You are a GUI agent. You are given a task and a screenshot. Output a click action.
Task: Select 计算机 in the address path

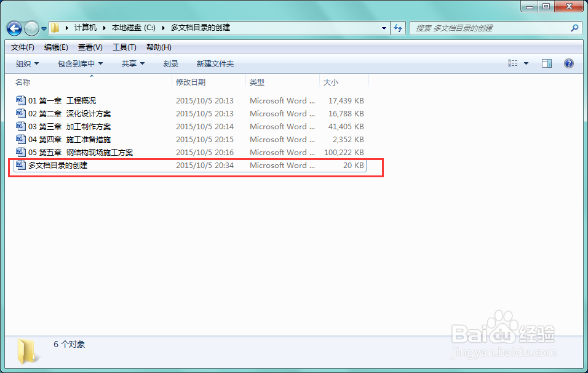pyautogui.click(x=85, y=28)
